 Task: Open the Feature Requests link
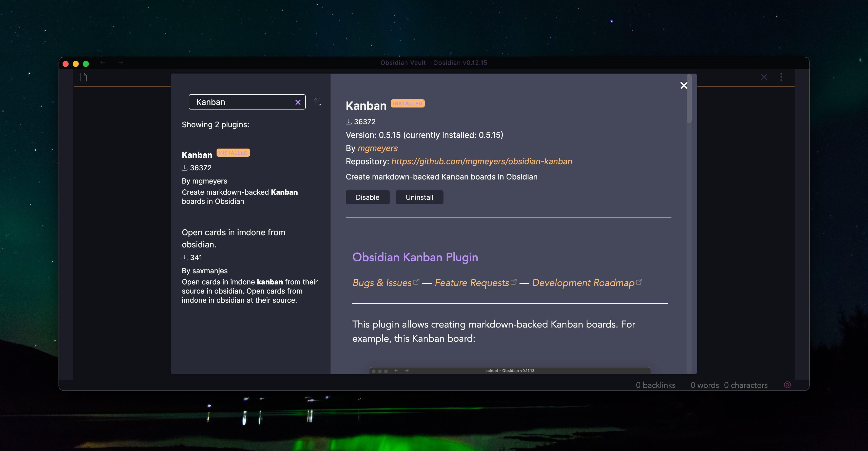pos(472,283)
